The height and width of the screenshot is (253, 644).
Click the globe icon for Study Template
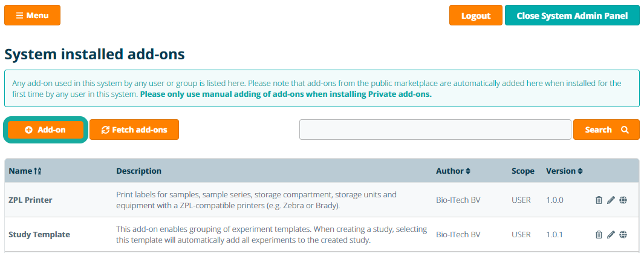[623, 235]
